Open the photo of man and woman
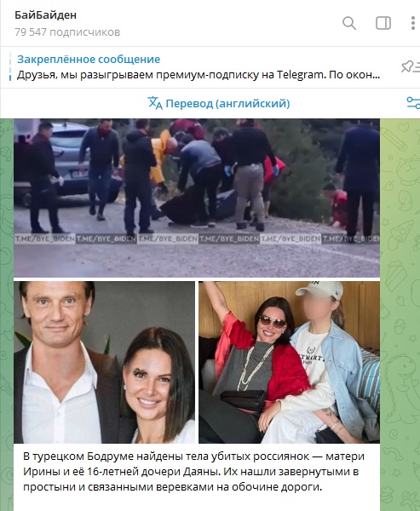The width and height of the screenshot is (420, 511). click(104, 362)
